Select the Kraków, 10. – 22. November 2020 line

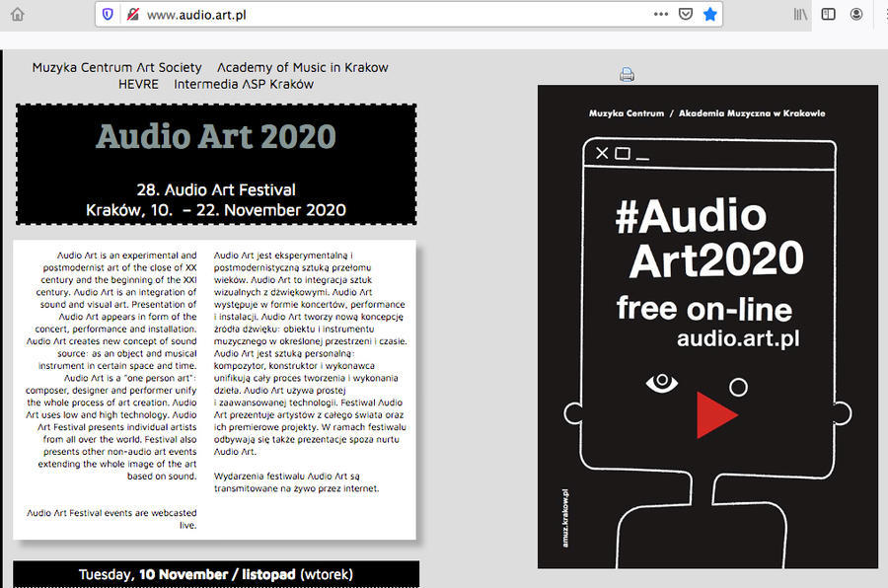click(216, 210)
